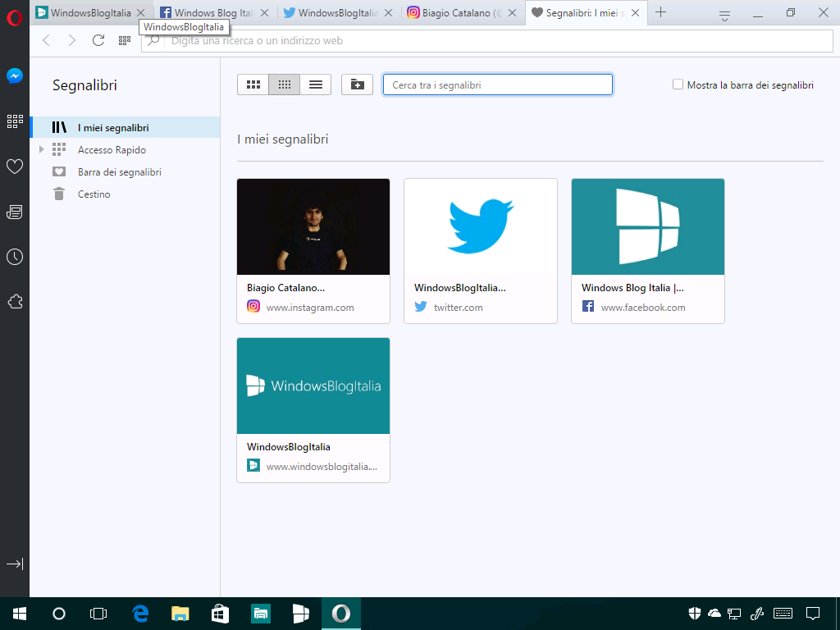Viewport: 840px width, 630px height.
Task: Open Windows Defender shield tray icon
Action: pyautogui.click(x=694, y=614)
